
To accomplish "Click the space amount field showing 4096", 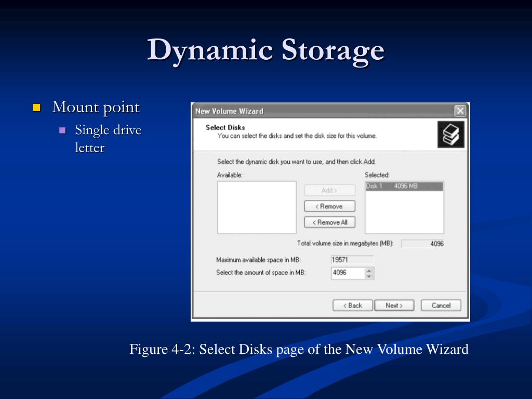I will (x=348, y=273).
